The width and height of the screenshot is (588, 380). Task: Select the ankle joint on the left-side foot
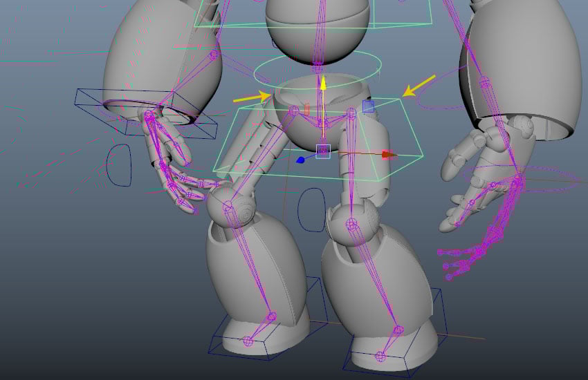pyautogui.click(x=272, y=316)
